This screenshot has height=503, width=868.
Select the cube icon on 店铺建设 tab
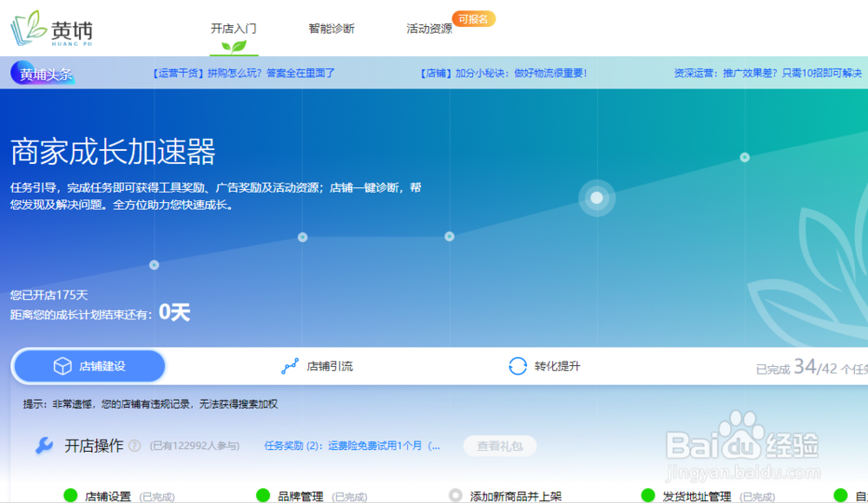coord(59,365)
